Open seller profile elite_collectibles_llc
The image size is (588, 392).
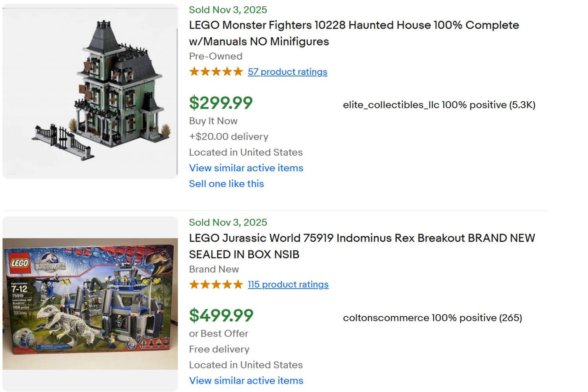click(x=389, y=105)
